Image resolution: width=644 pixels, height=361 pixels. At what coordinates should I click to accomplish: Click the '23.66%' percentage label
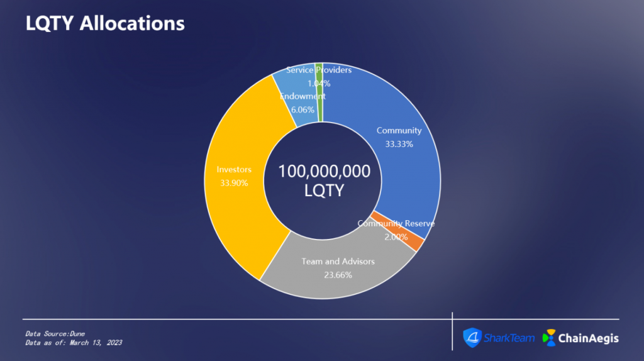[338, 275]
